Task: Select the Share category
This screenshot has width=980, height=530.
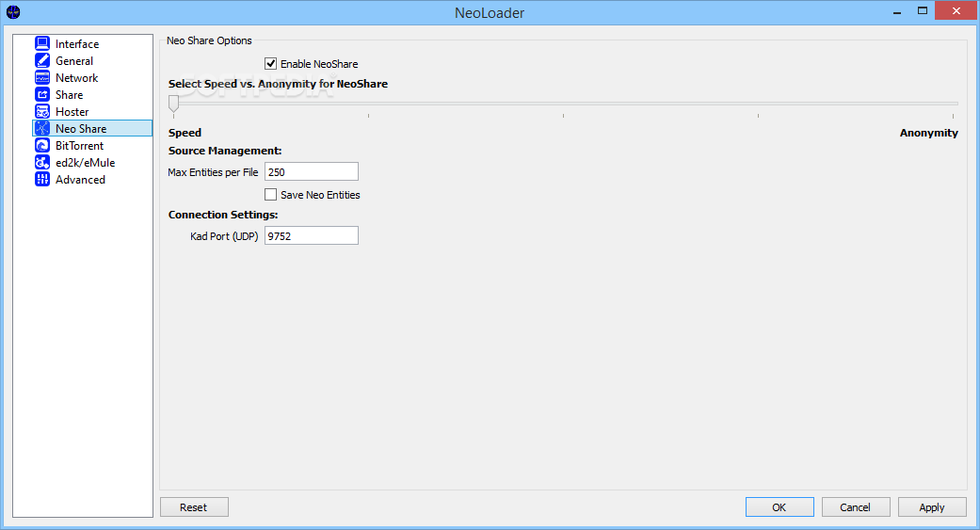Action: coord(70,94)
